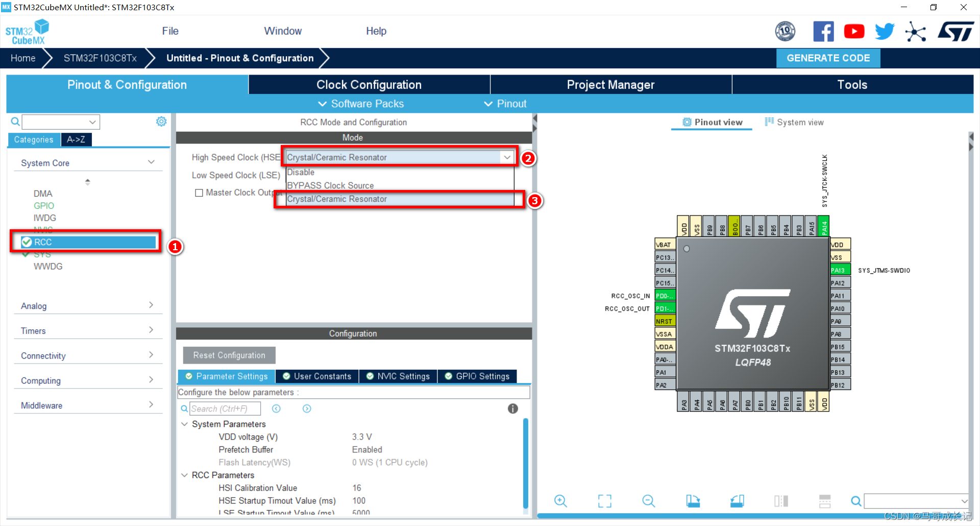This screenshot has height=526, width=980.
Task: Go to the STM32F103C8Tx breadcrumb
Action: coord(100,58)
